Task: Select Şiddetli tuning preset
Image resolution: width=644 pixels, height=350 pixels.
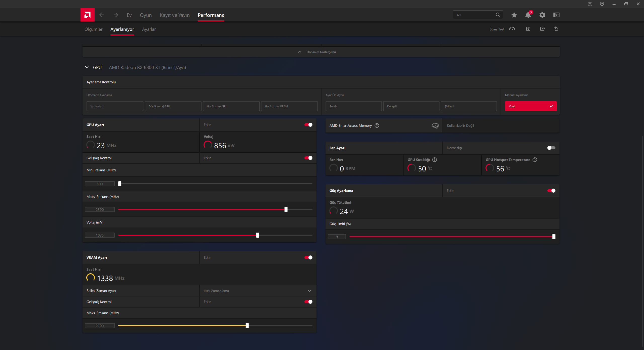Action: [469, 106]
